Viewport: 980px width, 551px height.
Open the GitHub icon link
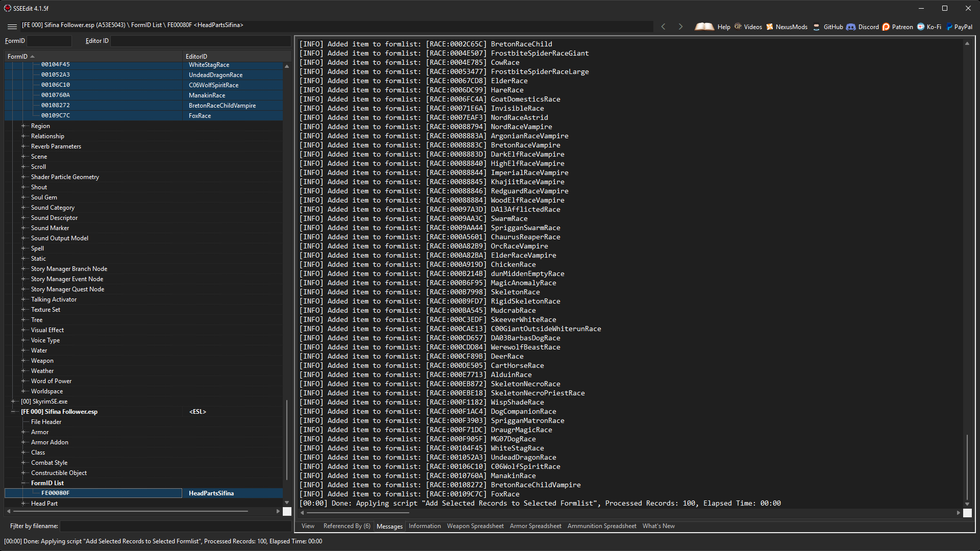pos(816,27)
